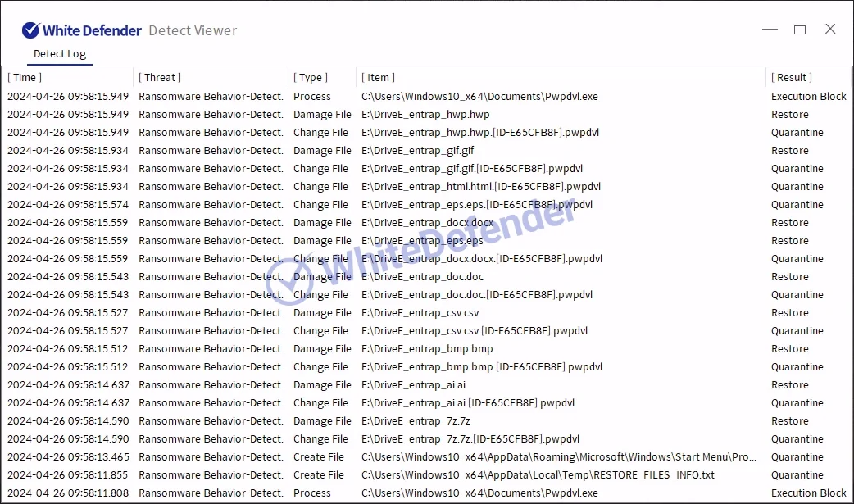Screen dimensions: 854x504
Task: Click the Type column header
Action: (x=311, y=78)
